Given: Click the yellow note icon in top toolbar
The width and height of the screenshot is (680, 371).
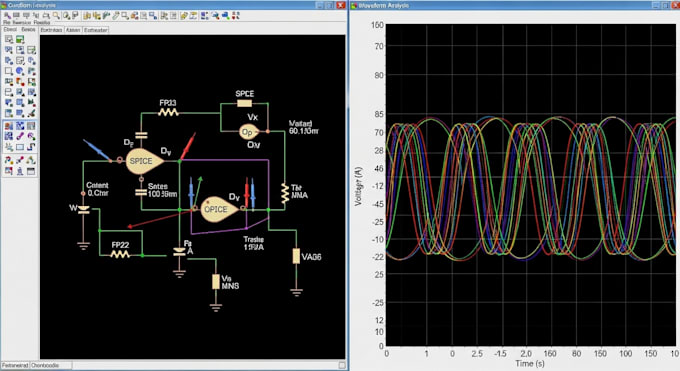Looking at the screenshot, I should point(183,16).
